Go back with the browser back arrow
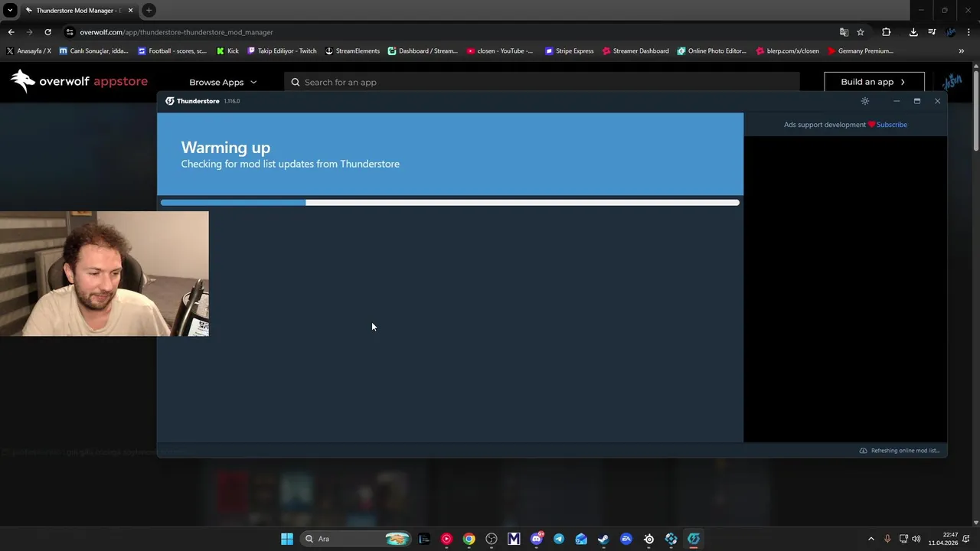This screenshot has width=980, height=551. tap(11, 32)
